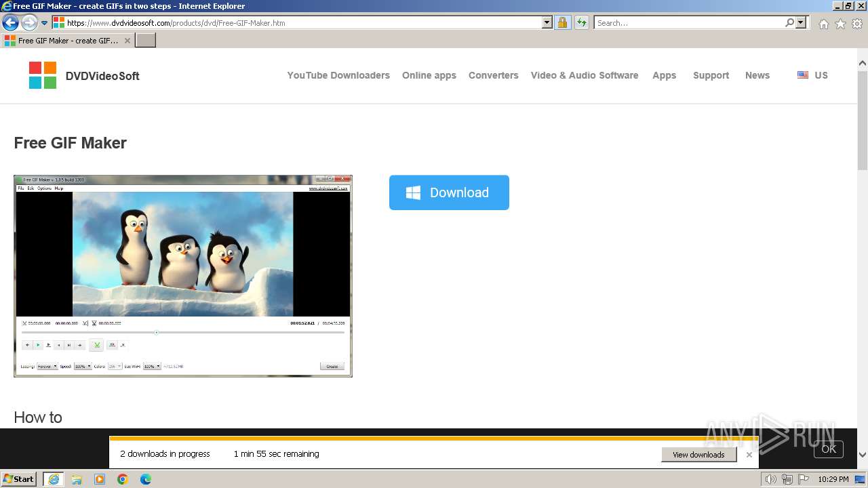Expand the address bar autocomplete dropdown
The height and width of the screenshot is (488, 868).
[547, 22]
